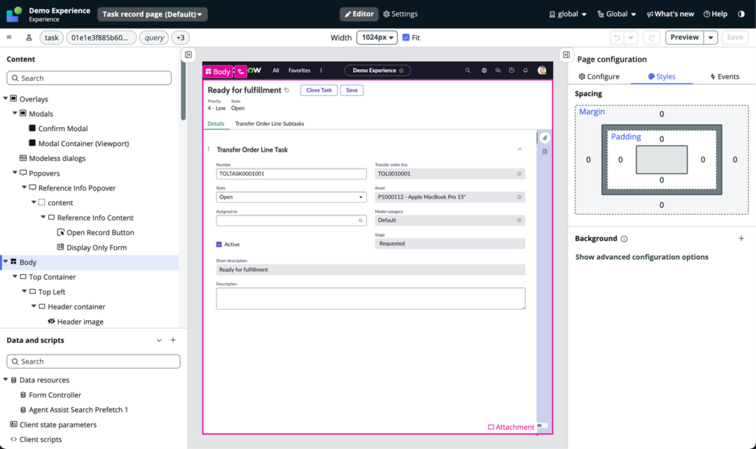Click the pink phone/parent selector icon next to Body
The height and width of the screenshot is (449, 756).
point(241,71)
